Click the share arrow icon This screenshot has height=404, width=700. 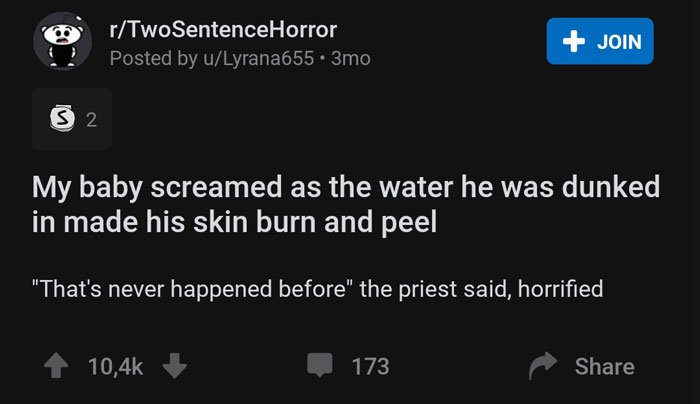(x=543, y=366)
